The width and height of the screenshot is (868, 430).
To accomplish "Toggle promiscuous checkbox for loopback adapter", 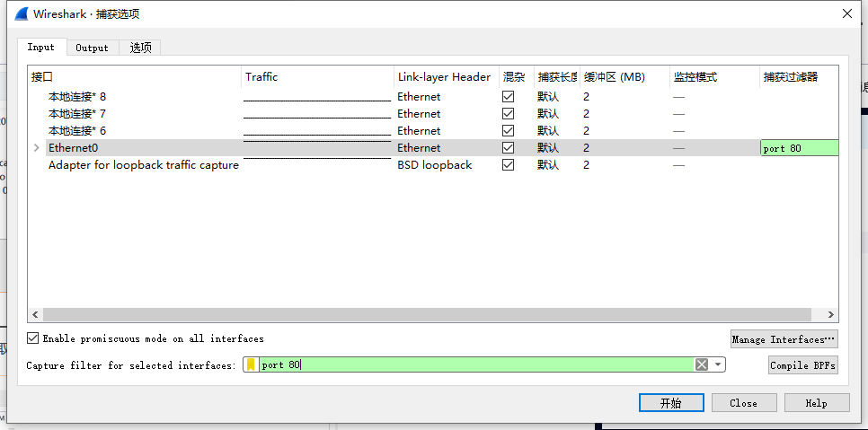I will pos(508,165).
